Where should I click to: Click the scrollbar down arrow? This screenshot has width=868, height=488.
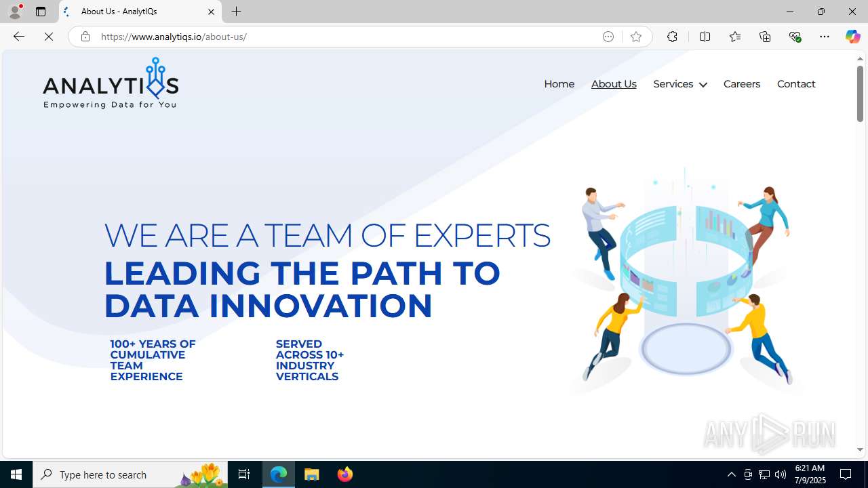click(860, 449)
